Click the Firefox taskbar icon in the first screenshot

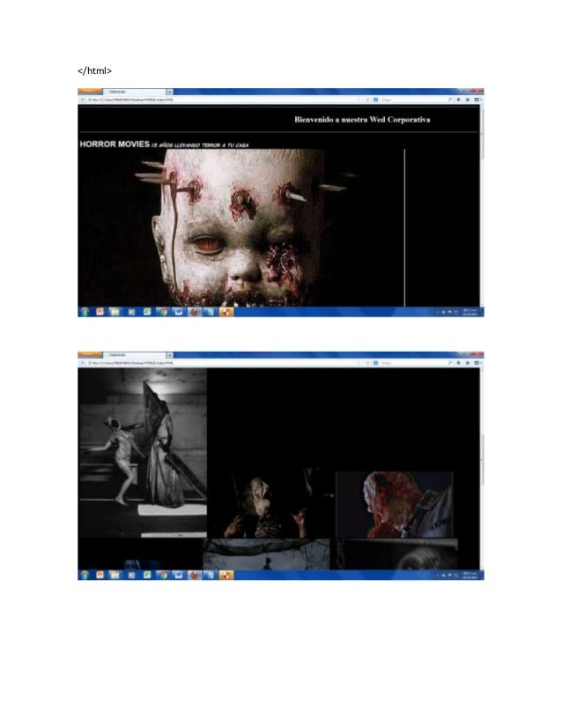[195, 312]
